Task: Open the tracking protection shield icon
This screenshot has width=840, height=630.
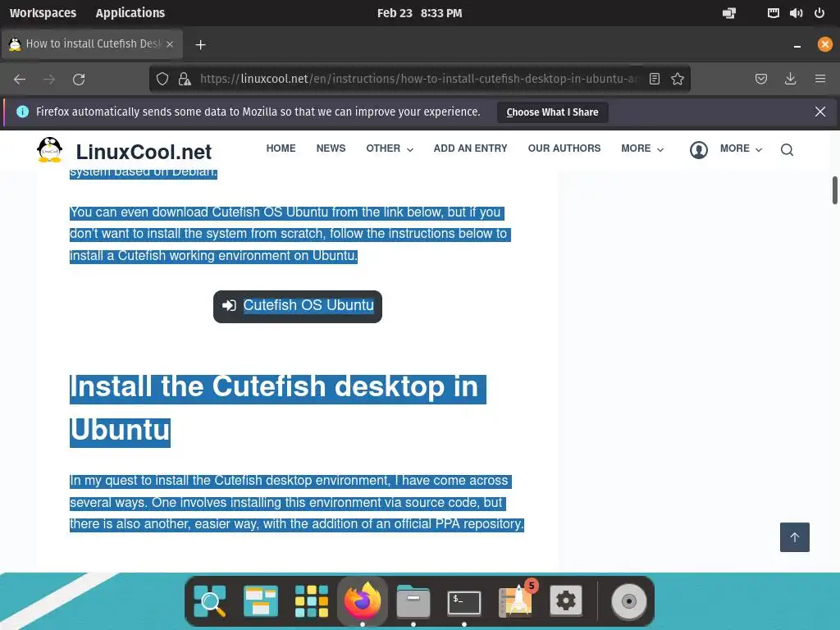Action: 162,80
